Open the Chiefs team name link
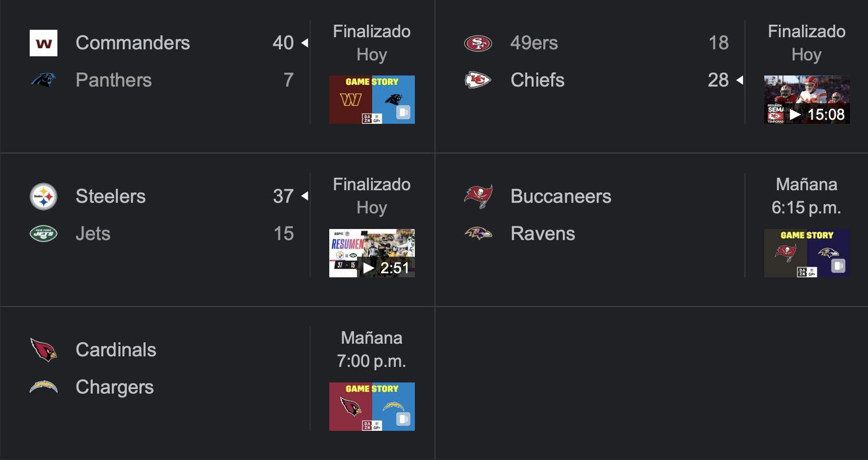 coord(537,80)
